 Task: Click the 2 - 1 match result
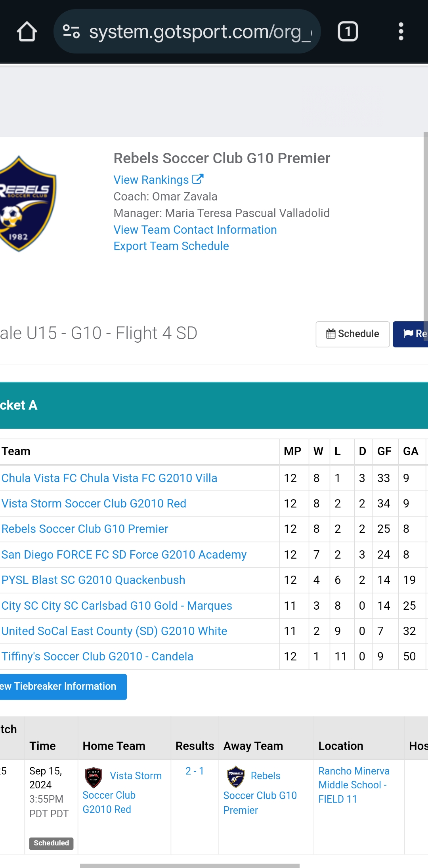click(195, 771)
